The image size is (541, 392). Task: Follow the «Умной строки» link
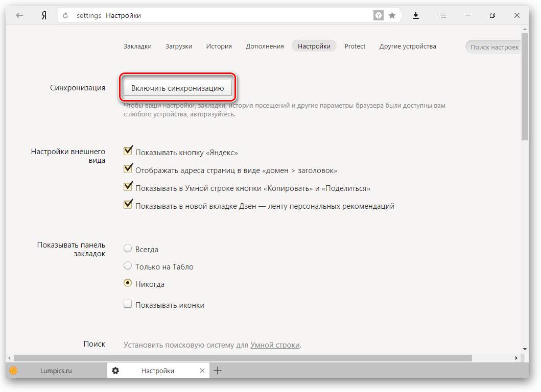pyautogui.click(x=275, y=345)
